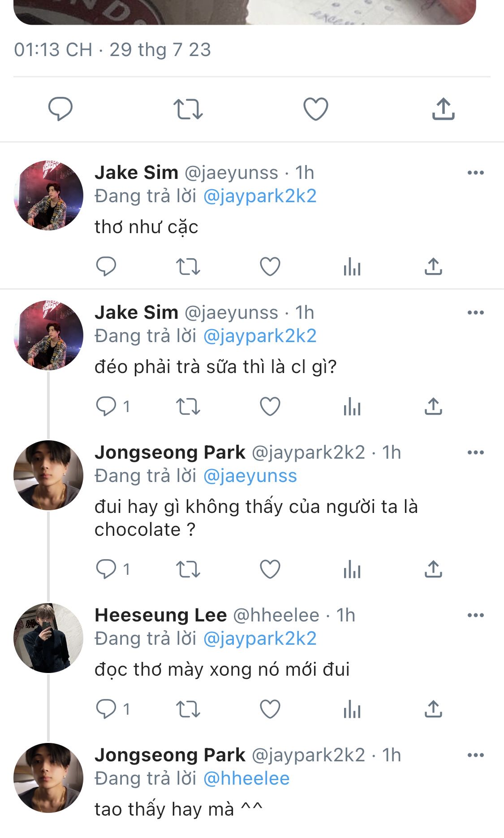
Task: Open more options on "thơ như cặc" reply
Action: click(475, 173)
